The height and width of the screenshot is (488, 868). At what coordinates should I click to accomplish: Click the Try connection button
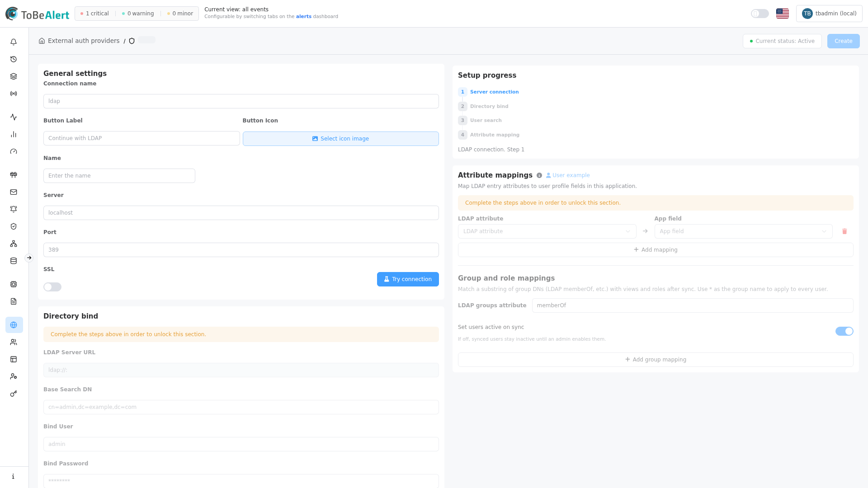click(408, 279)
